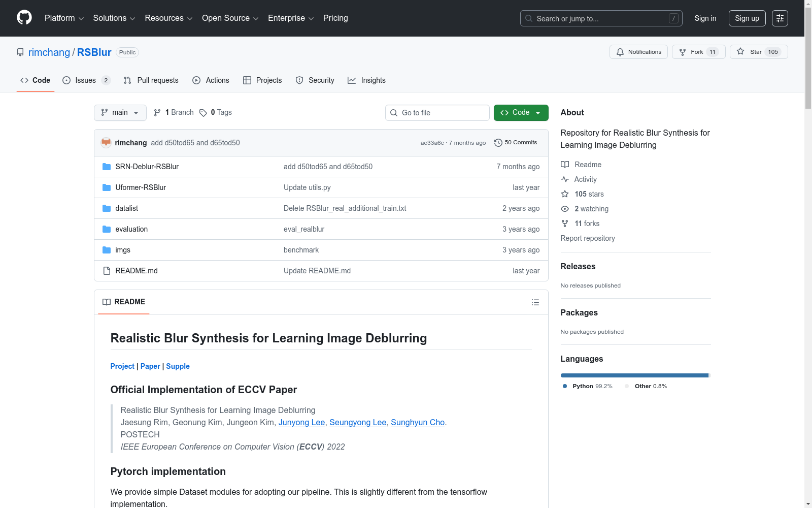Open the Pull requests tab
The height and width of the screenshot is (508, 812).
click(x=151, y=80)
